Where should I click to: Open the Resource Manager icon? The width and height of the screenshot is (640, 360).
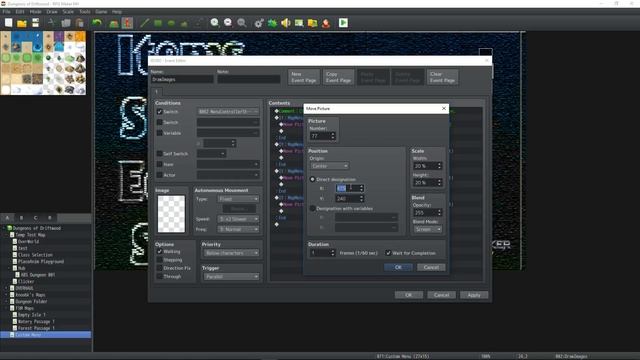pyautogui.click(x=313, y=23)
